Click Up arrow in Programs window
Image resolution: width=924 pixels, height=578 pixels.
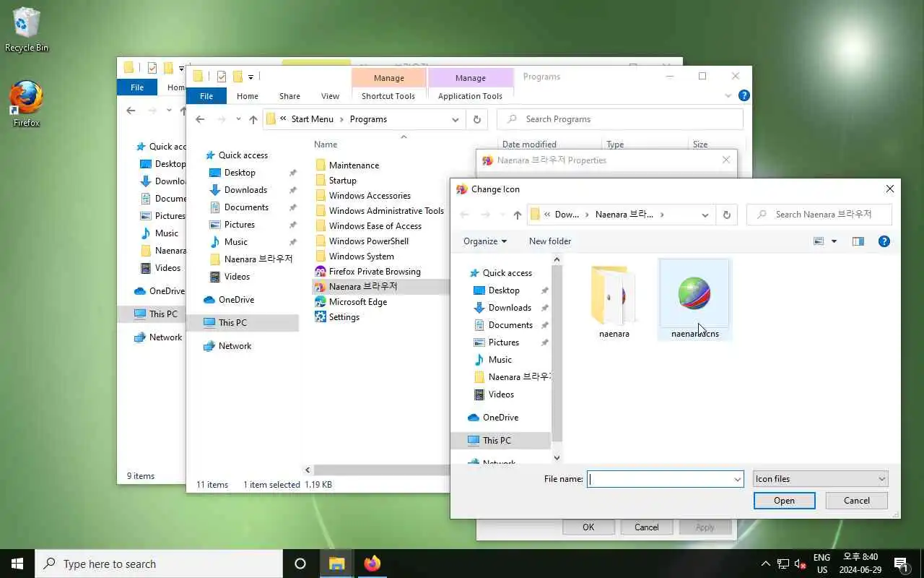tap(253, 119)
